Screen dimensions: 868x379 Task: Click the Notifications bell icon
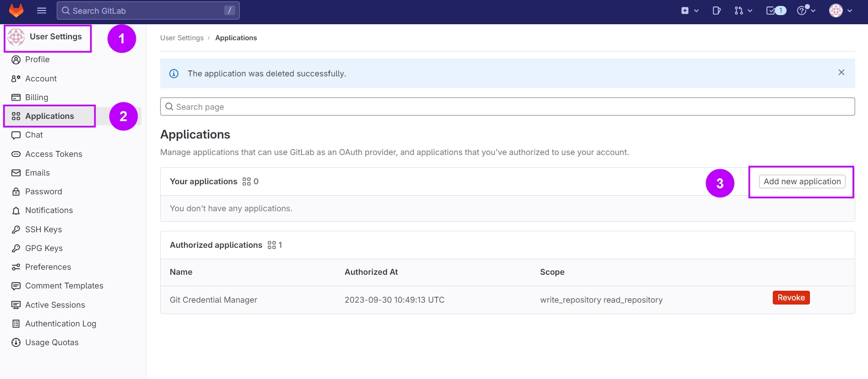click(x=16, y=211)
